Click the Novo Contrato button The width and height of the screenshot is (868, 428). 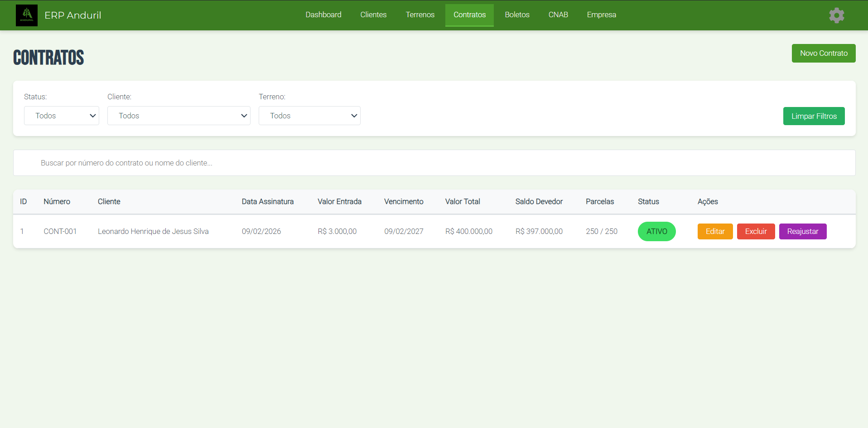coord(823,53)
